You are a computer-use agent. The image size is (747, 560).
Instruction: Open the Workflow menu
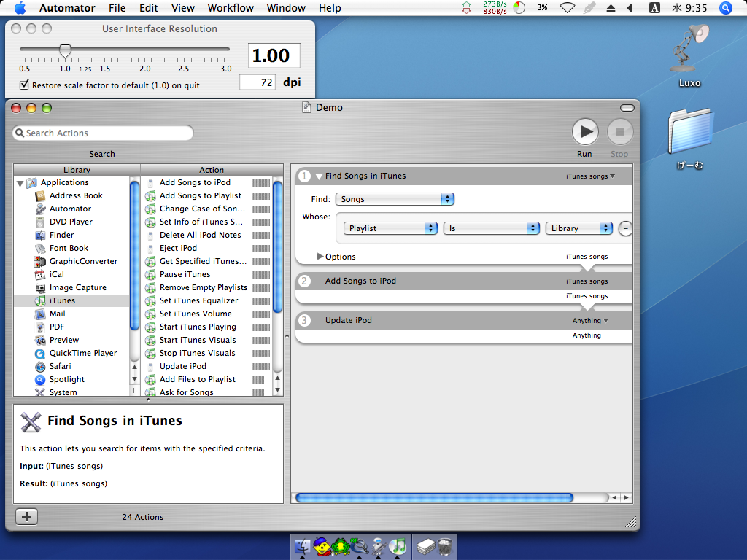point(231,8)
